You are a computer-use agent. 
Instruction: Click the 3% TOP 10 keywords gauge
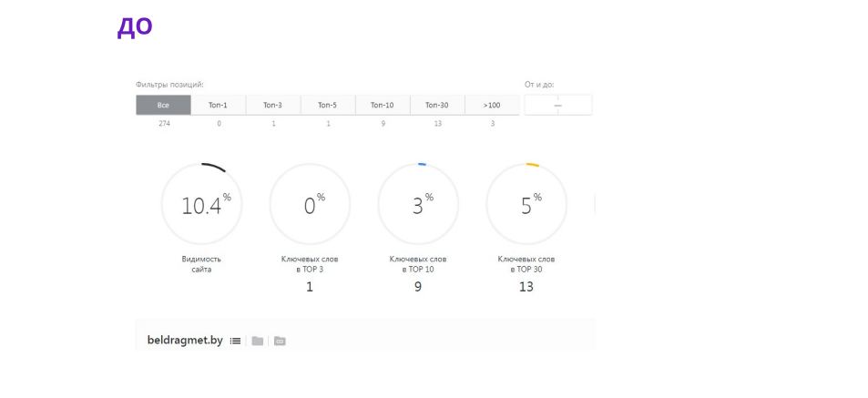[418, 205]
